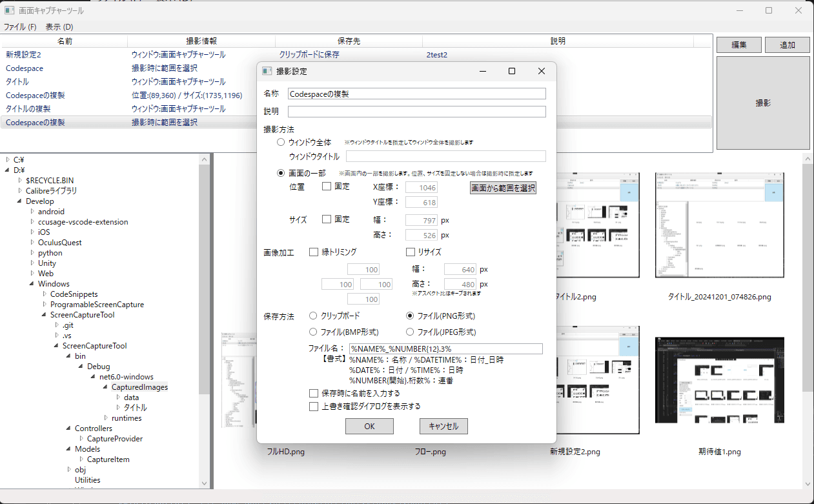The image size is (814, 504).
Task: Click the 追加 button
Action: (788, 45)
